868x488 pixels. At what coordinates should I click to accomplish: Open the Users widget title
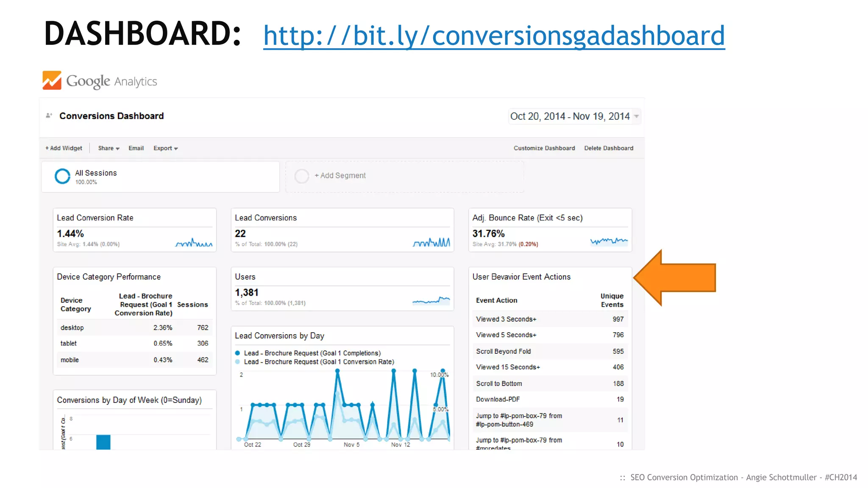point(245,277)
